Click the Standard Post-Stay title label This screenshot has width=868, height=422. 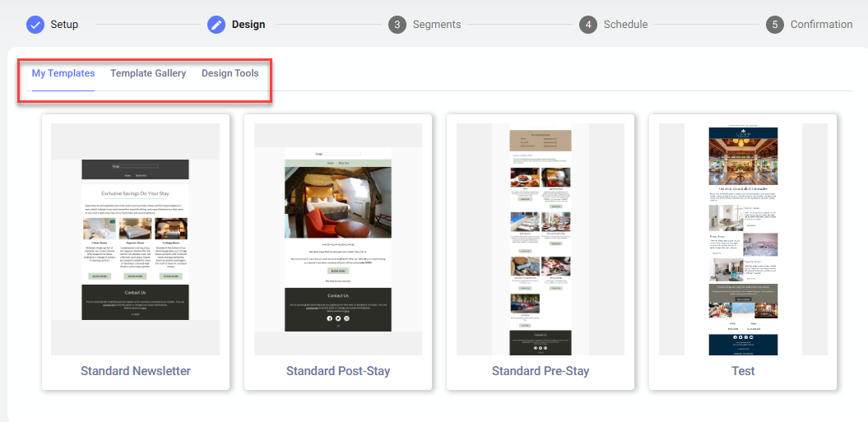coord(338,371)
